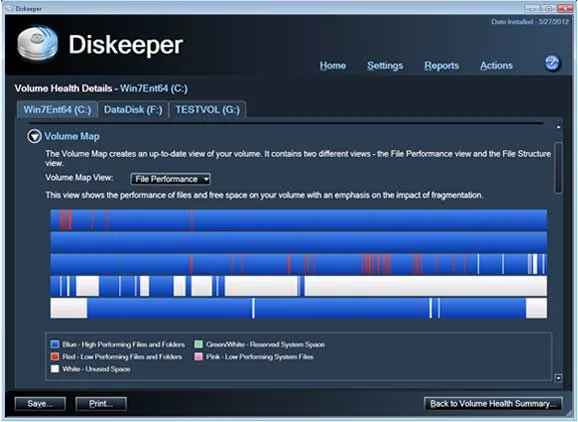Go back to Volume Health Summary

pyautogui.click(x=493, y=404)
